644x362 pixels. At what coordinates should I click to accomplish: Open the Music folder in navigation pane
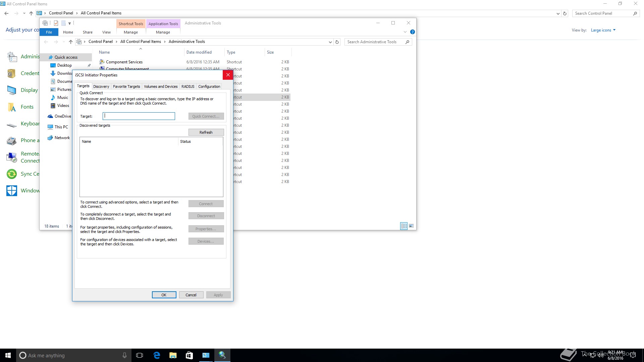tap(62, 98)
